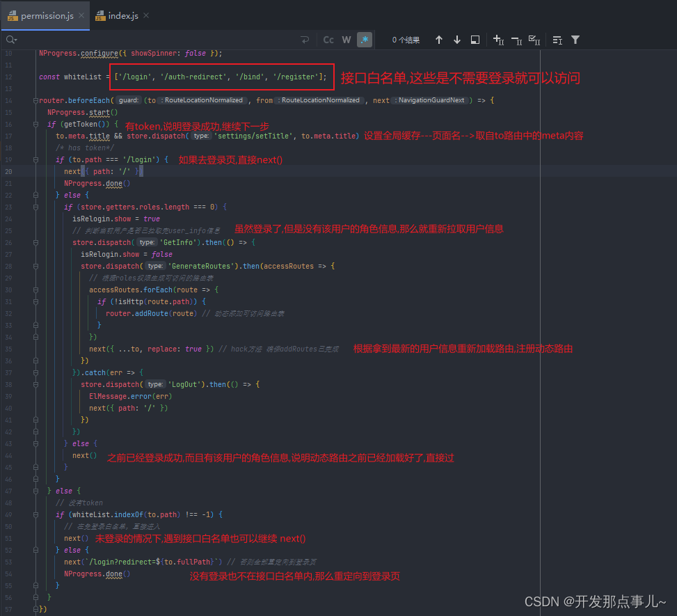Go to next occurrence arrow
This screenshot has height=616, width=677.
(x=457, y=40)
